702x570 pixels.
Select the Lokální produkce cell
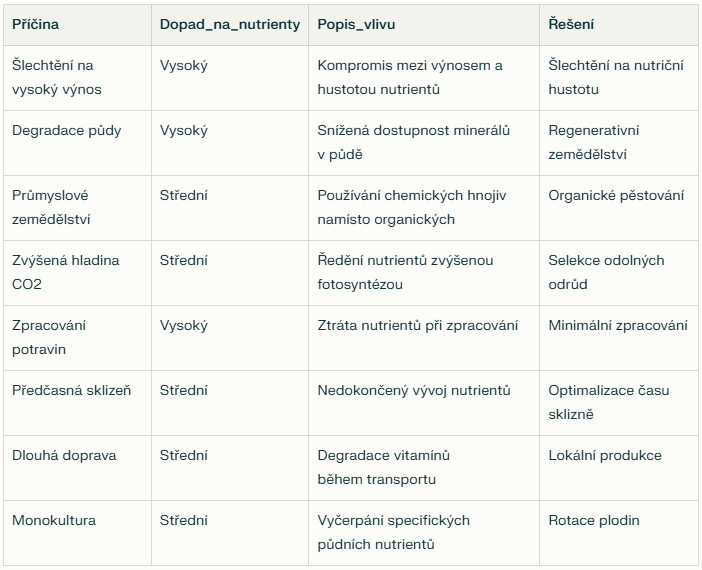(619, 467)
